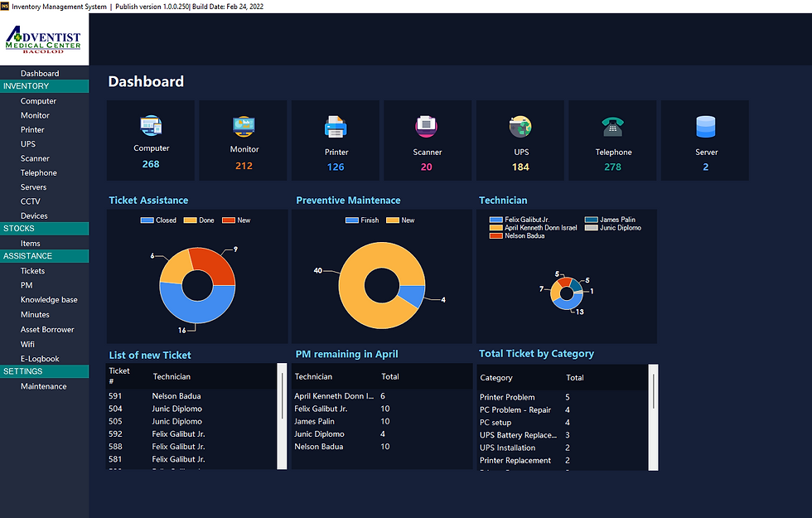Click the Finish legend swatch in Preventive Maintenace
This screenshot has width=812, height=518.
(x=352, y=220)
